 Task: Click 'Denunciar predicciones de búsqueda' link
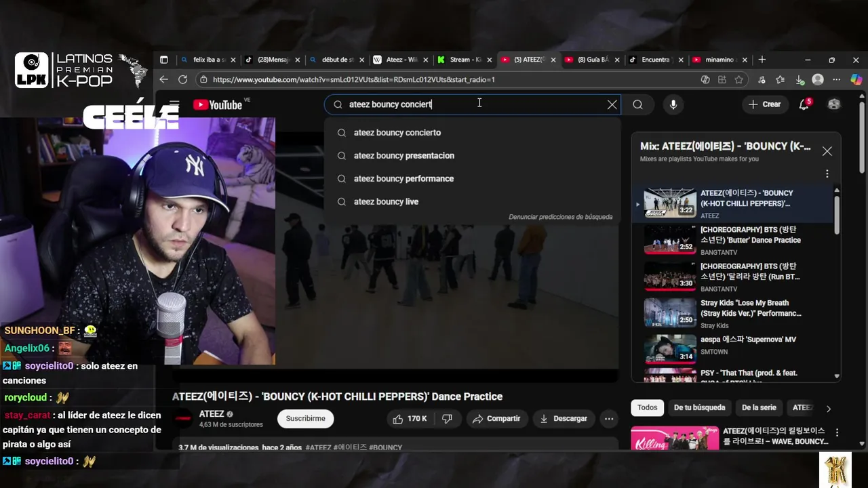coord(560,217)
